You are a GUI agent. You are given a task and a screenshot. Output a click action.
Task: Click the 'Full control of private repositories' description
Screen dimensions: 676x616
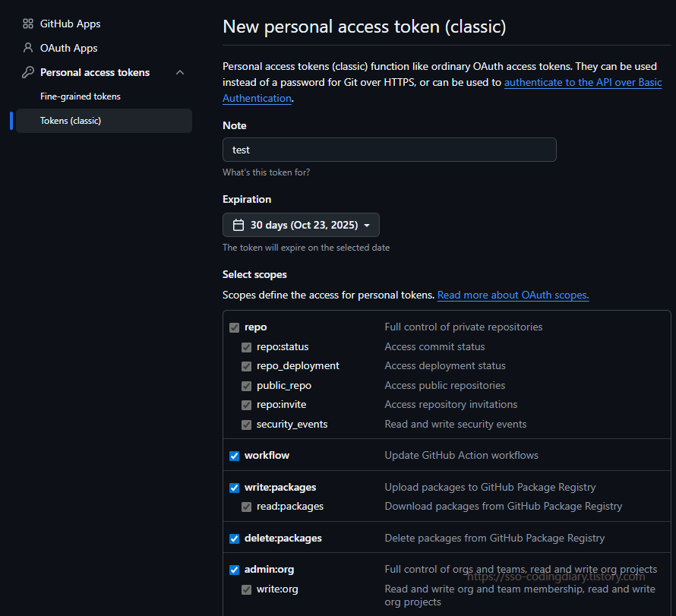463,327
